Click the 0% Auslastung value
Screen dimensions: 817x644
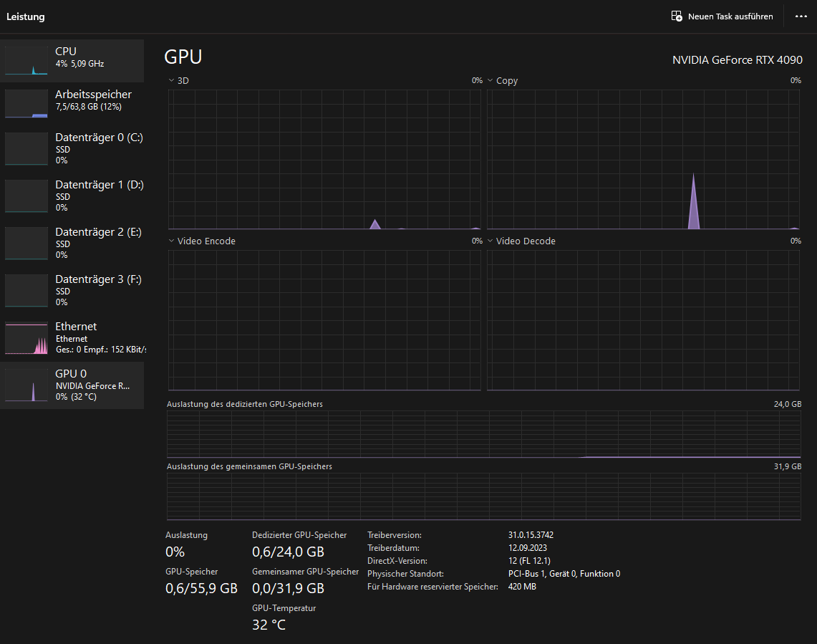175,552
